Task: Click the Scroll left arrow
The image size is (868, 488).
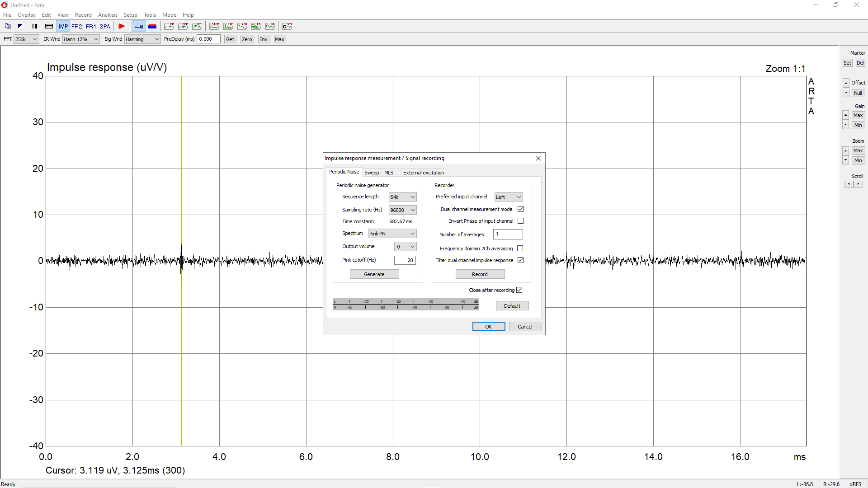Action: [849, 184]
